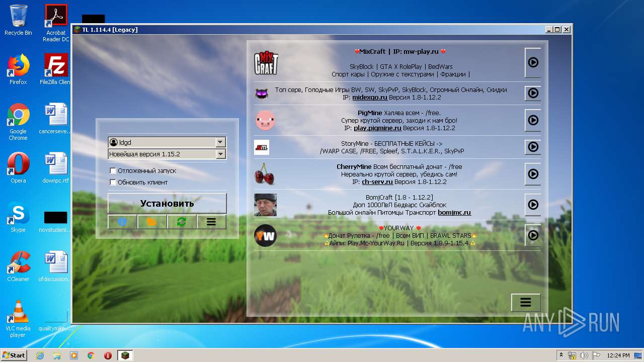Open the Windows Start menu

(14, 355)
